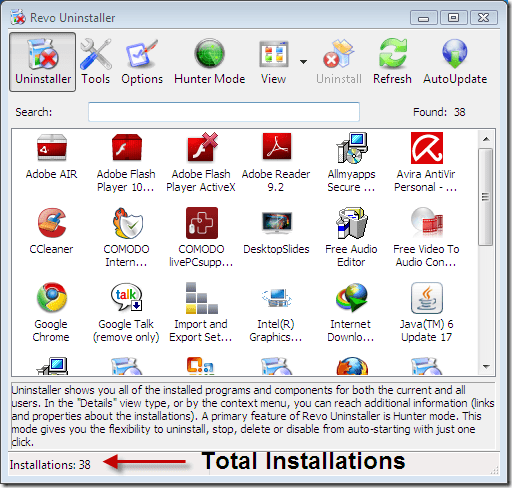Open the Tools section
Viewport: 512px width, 488px height.
[x=96, y=62]
